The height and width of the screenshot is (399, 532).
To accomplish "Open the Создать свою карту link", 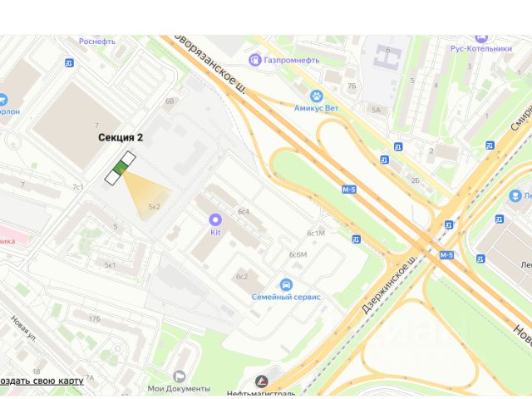I will click(42, 381).
